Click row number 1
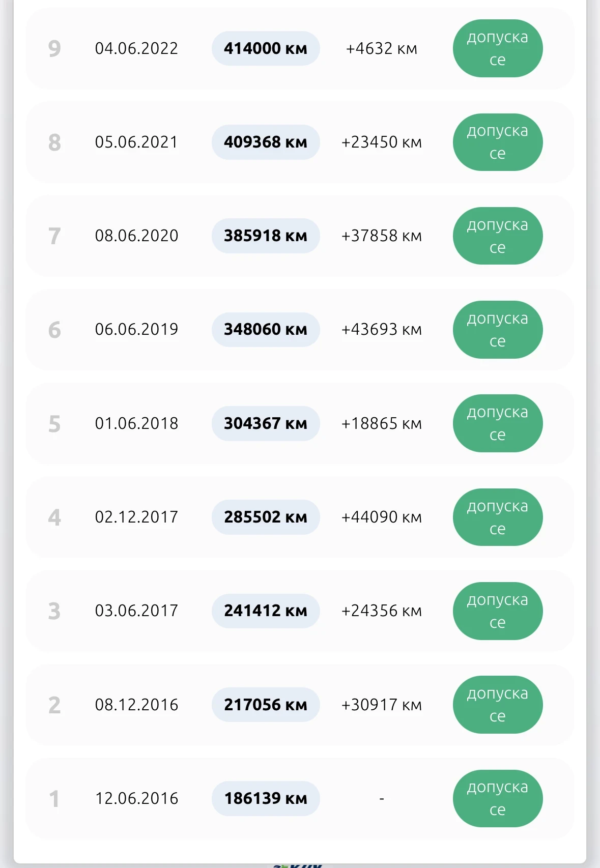600x868 pixels. click(x=54, y=799)
